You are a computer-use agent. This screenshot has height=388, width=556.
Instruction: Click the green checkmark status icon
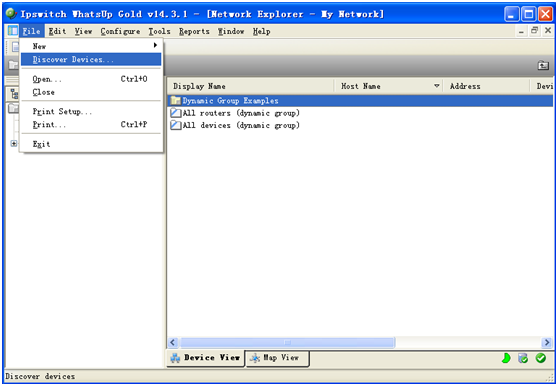click(541, 358)
